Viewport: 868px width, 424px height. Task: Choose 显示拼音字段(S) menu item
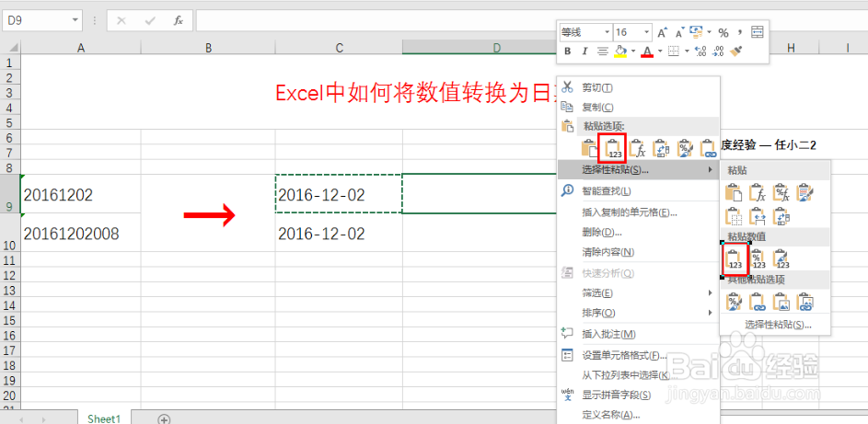(638, 395)
